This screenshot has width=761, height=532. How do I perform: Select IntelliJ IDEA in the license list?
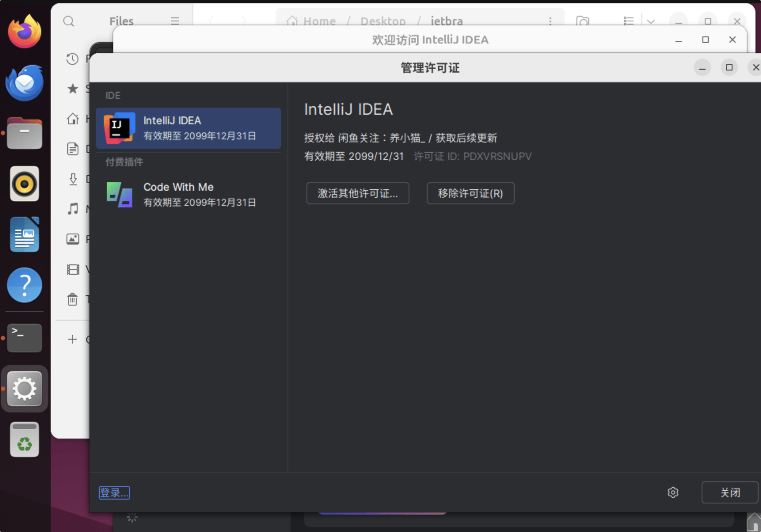coord(188,128)
